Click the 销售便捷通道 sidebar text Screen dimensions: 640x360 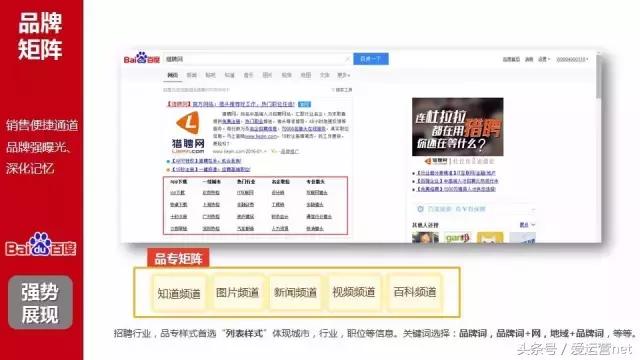tap(42, 125)
